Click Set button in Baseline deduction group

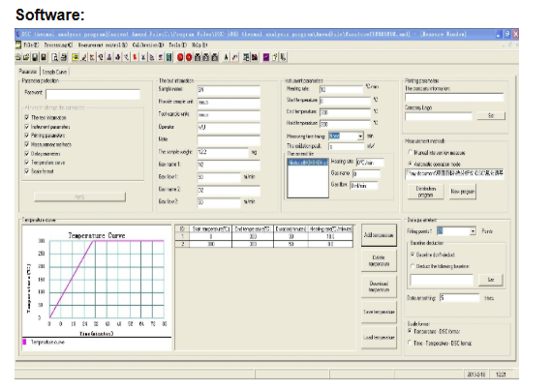491,280
